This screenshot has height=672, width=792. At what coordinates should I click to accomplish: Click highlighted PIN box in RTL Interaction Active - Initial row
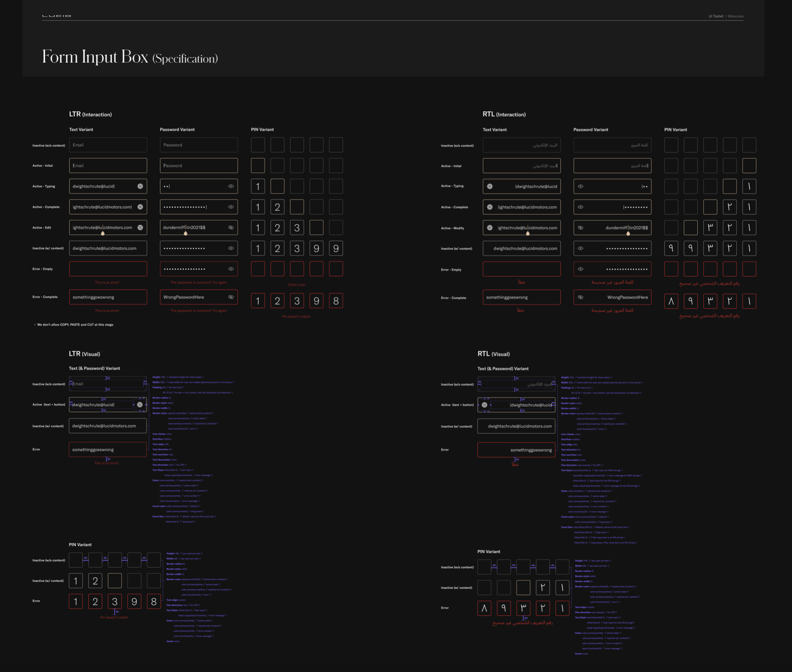click(x=749, y=166)
